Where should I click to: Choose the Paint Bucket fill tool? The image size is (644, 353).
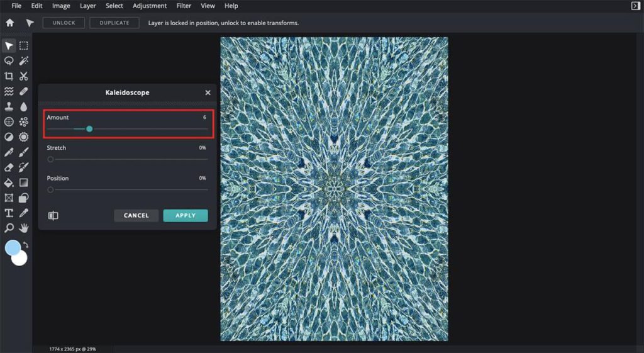coord(9,182)
